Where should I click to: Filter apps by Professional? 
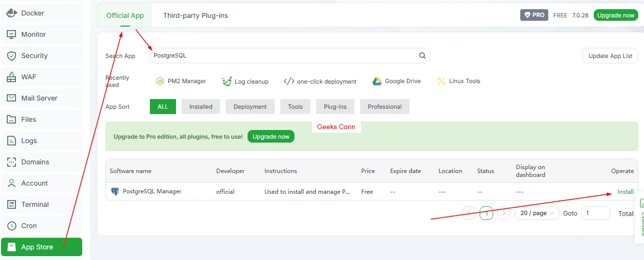click(384, 107)
